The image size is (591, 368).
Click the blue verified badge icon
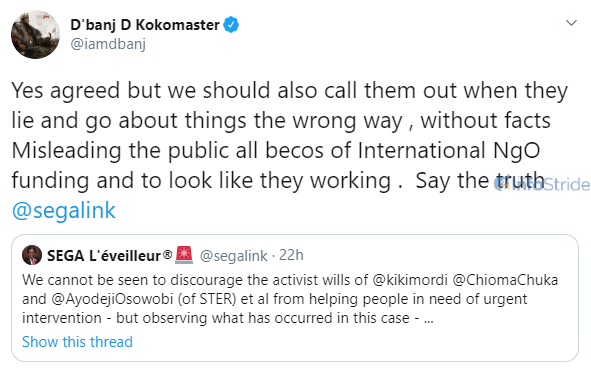click(231, 25)
